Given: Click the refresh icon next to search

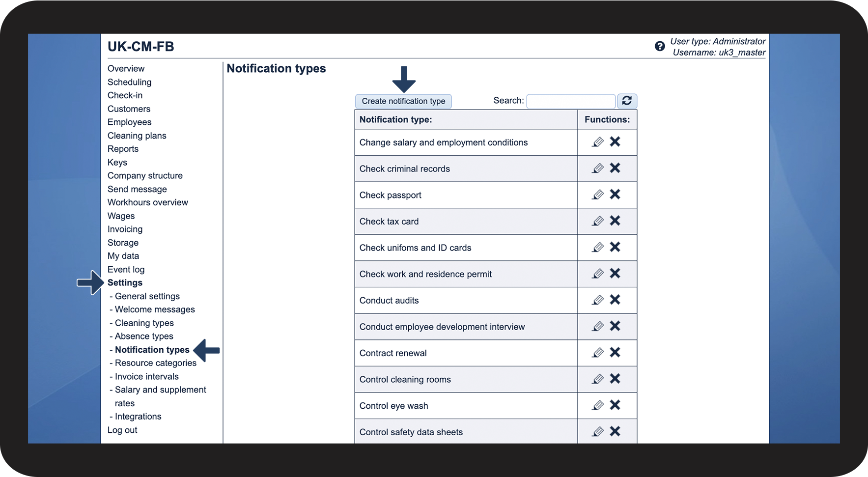Looking at the screenshot, I should pos(627,101).
